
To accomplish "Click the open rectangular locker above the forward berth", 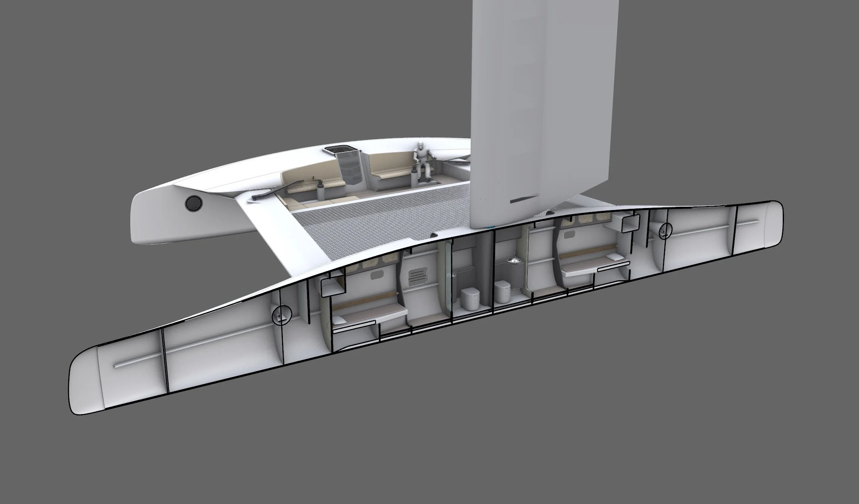I will tap(631, 223).
